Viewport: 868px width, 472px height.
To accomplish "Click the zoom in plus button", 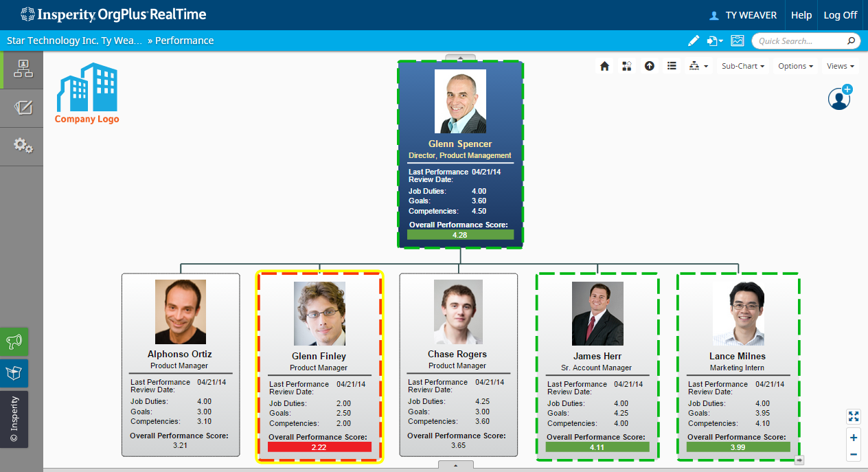I will point(854,438).
